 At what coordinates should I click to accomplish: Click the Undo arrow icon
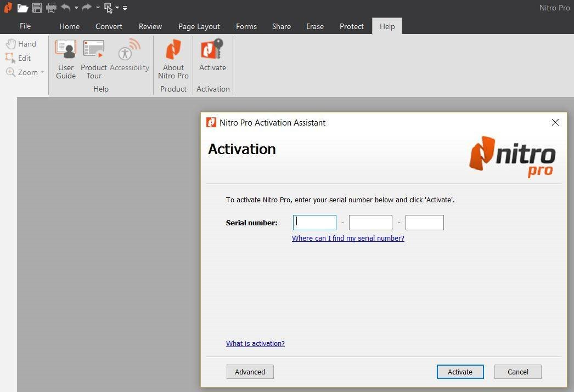[x=65, y=7]
